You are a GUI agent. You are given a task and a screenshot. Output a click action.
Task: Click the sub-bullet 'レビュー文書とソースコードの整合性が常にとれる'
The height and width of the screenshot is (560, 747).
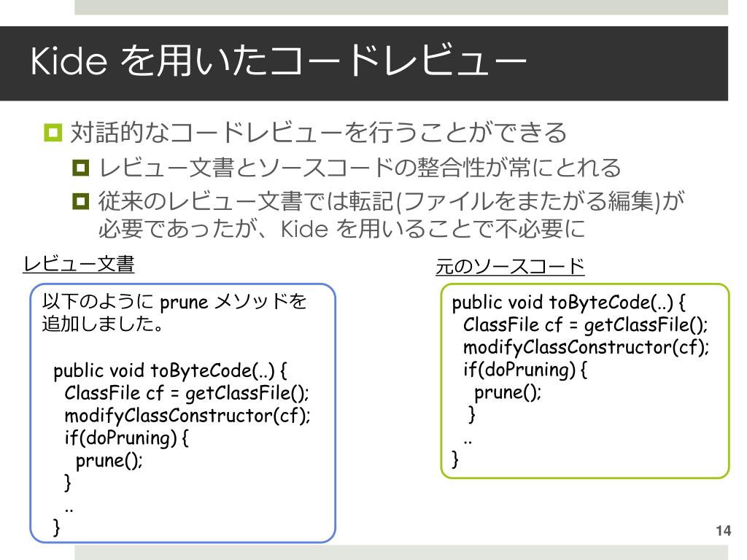360,168
